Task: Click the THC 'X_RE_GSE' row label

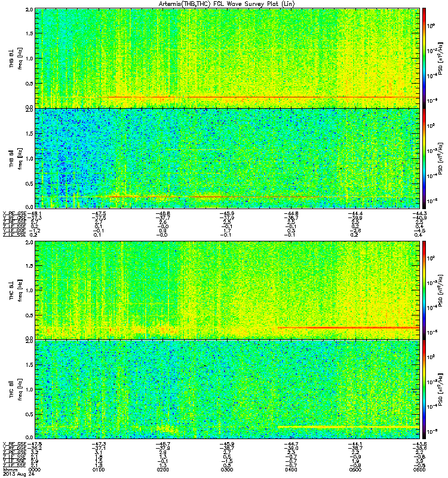Action: 14,444
